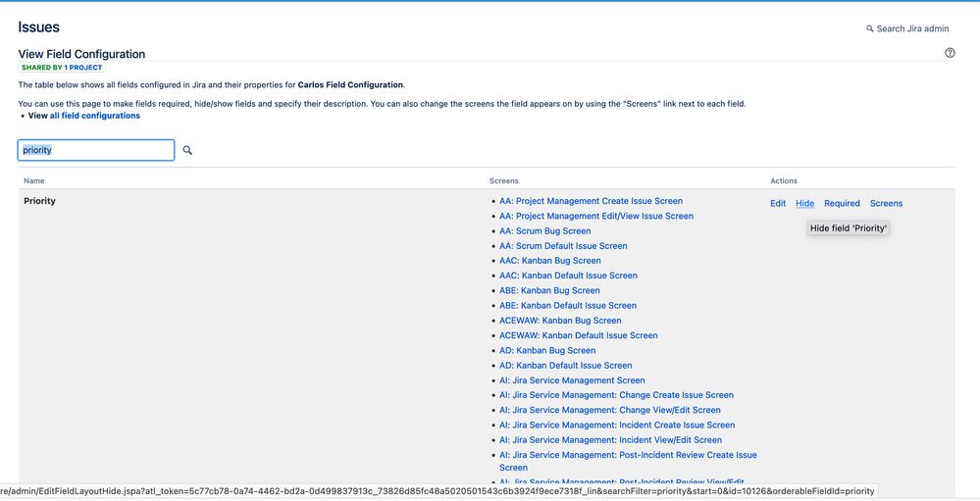
Task: Click the Screens column header
Action: point(504,181)
